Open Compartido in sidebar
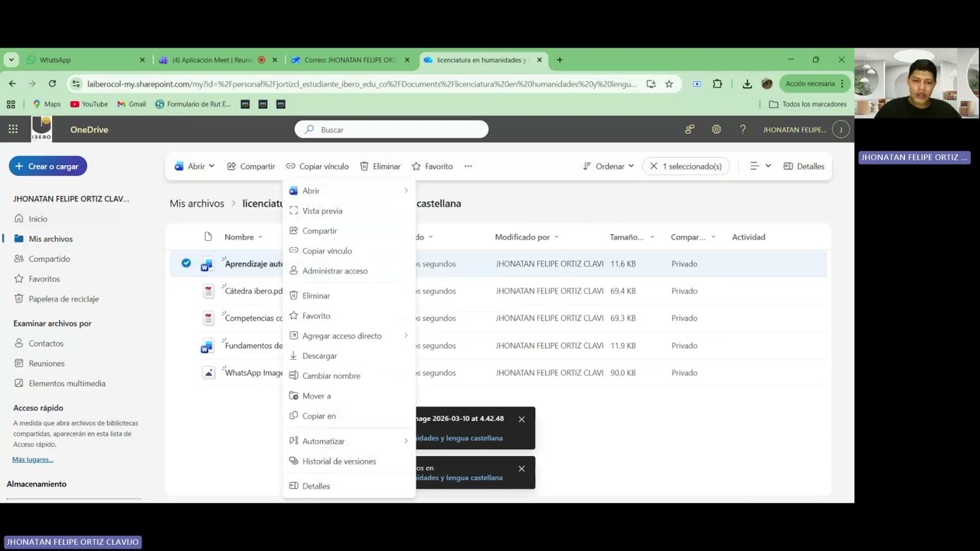980x551 pixels. [x=49, y=259]
